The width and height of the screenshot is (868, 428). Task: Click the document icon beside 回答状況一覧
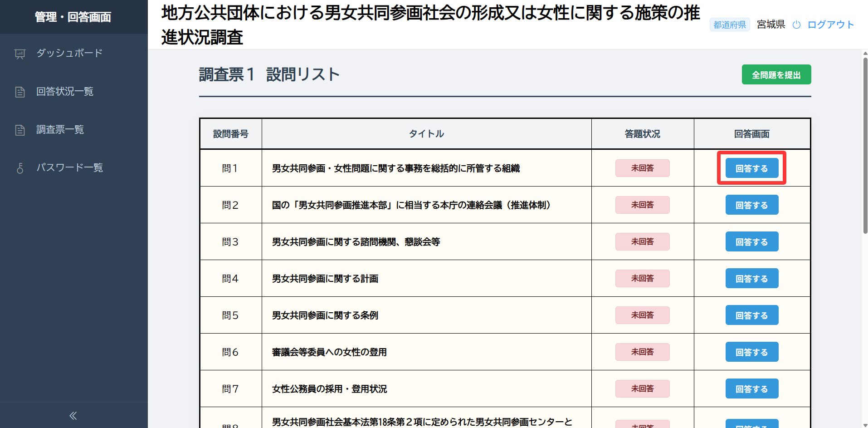[x=20, y=92]
